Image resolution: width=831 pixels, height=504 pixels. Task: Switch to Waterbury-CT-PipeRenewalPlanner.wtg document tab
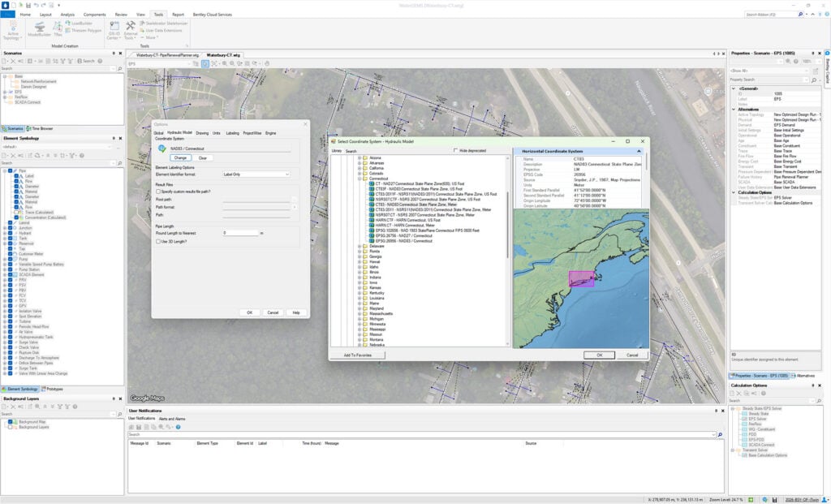click(167, 55)
